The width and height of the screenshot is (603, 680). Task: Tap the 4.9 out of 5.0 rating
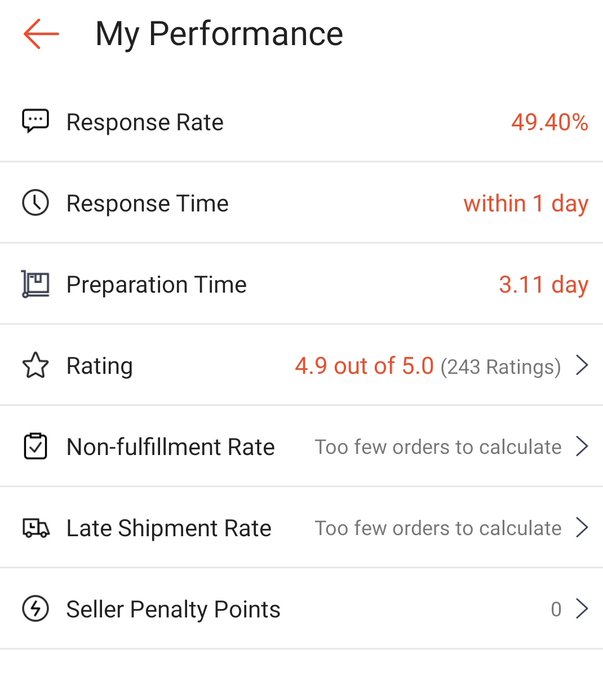click(364, 366)
